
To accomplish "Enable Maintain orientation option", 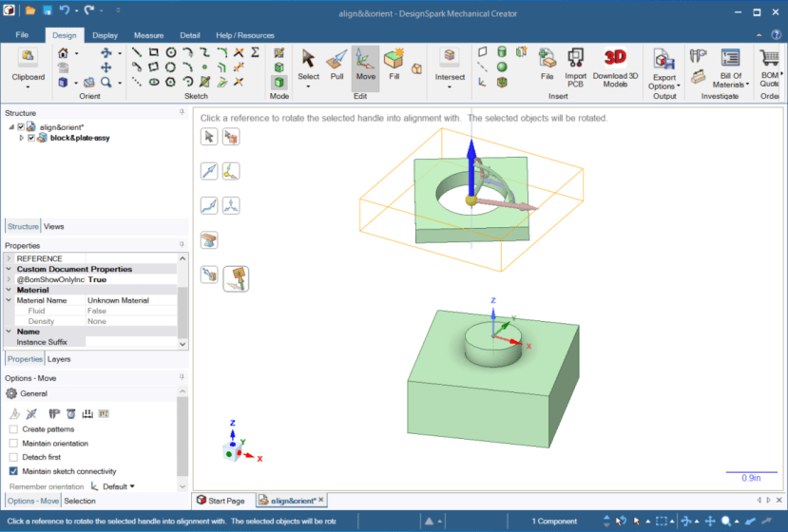I will point(13,443).
